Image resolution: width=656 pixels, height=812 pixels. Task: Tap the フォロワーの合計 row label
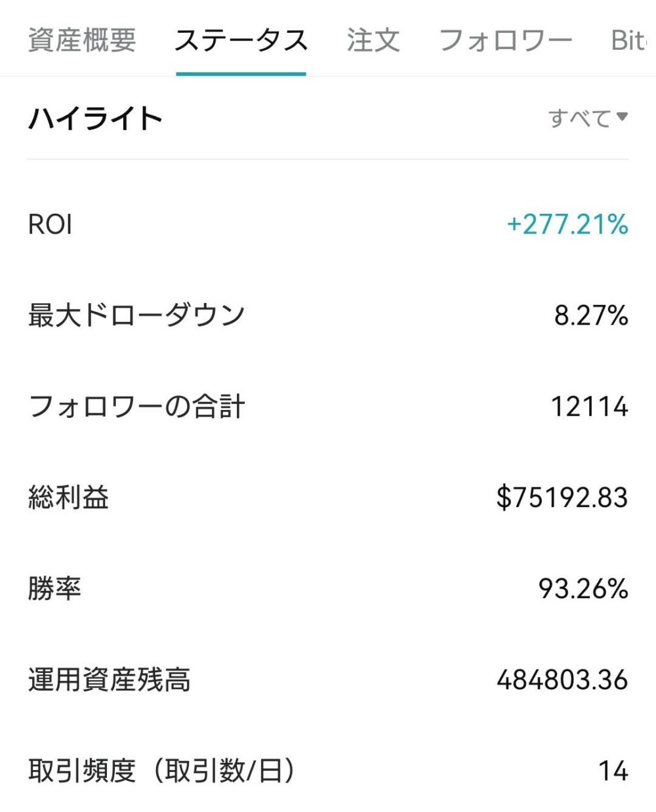point(136,407)
